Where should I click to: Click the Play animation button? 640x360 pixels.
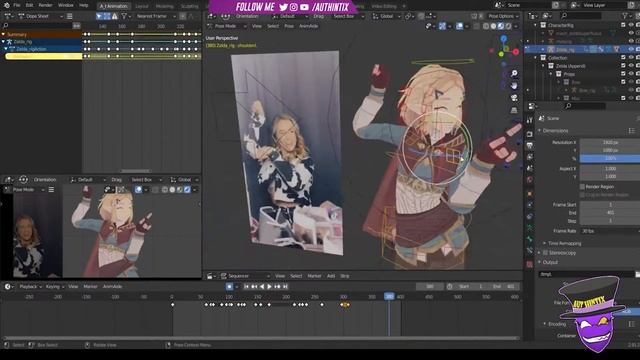tap(269, 287)
